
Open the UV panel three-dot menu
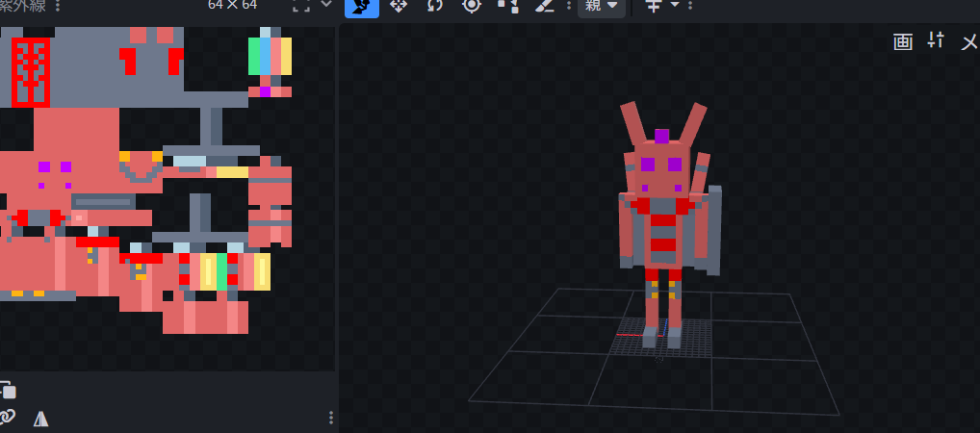[x=59, y=6]
